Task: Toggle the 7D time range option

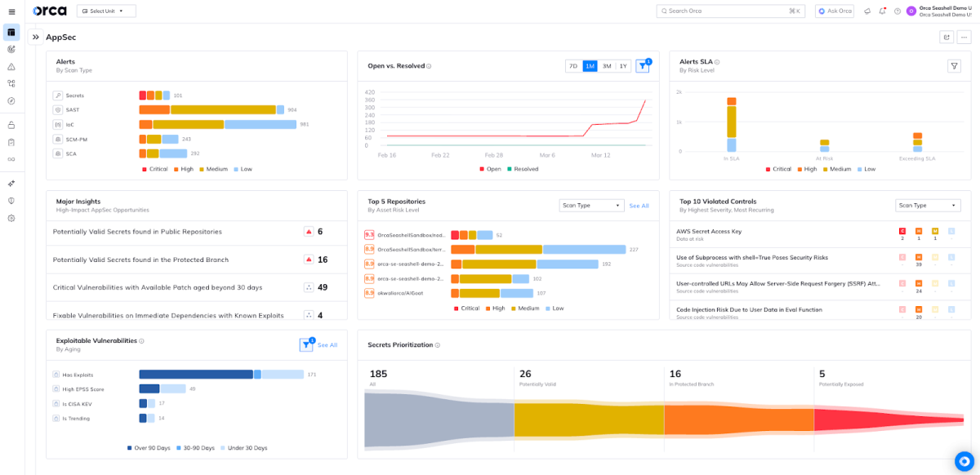Action: tap(573, 66)
